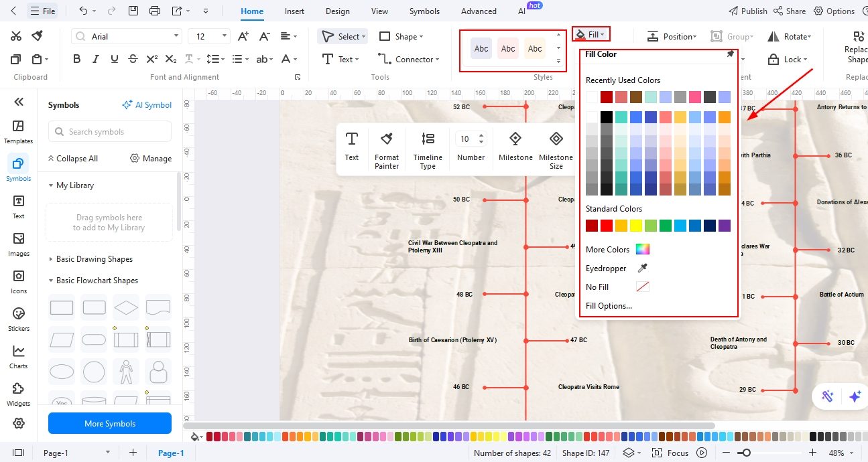Click the Format Painter brush in Clipboard
Viewport: 868px width, 462px height.
click(x=38, y=36)
